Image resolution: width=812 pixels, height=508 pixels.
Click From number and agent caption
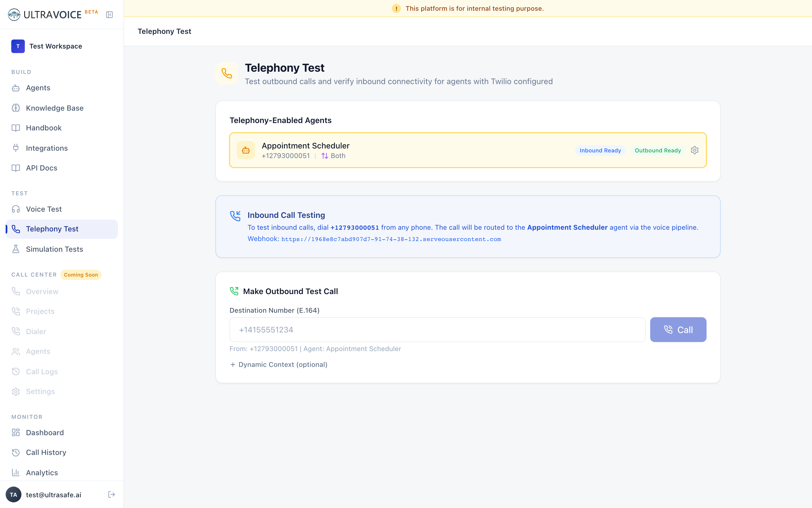(315, 349)
